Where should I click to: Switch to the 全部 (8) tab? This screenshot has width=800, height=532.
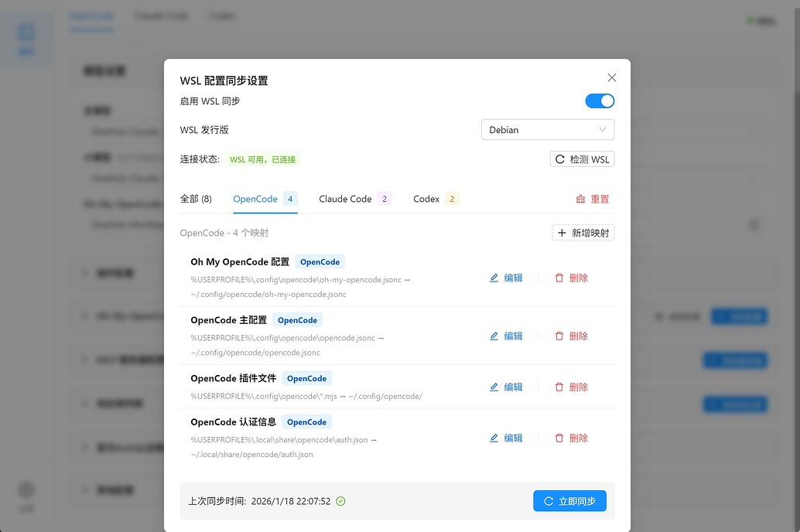click(196, 199)
